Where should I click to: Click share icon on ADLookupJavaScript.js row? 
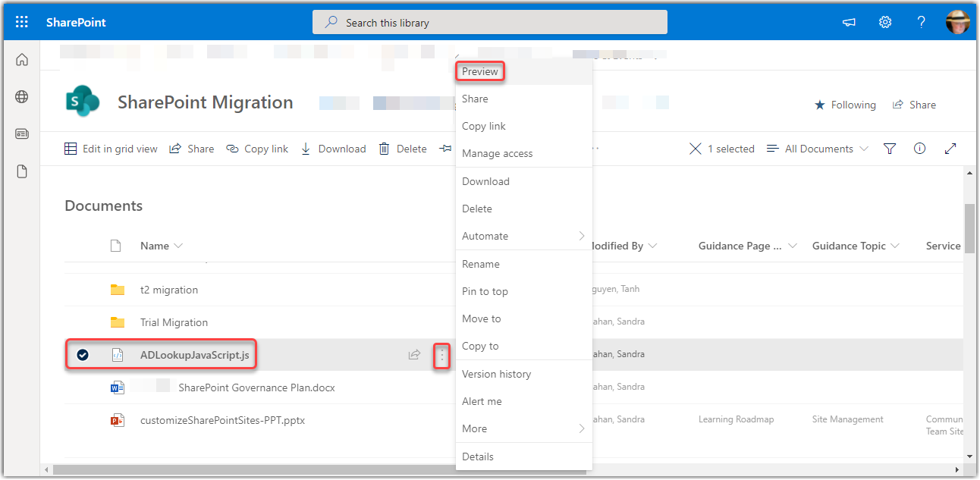414,355
